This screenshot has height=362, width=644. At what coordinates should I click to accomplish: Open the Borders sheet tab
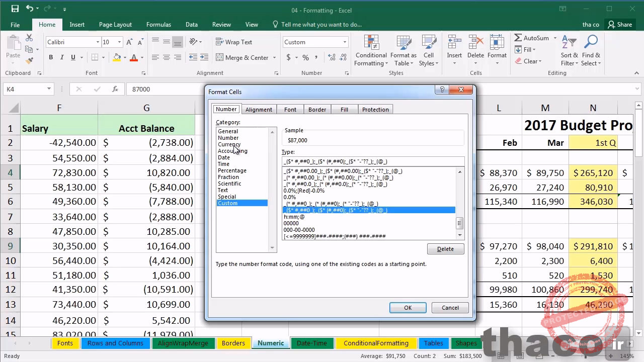click(x=233, y=343)
